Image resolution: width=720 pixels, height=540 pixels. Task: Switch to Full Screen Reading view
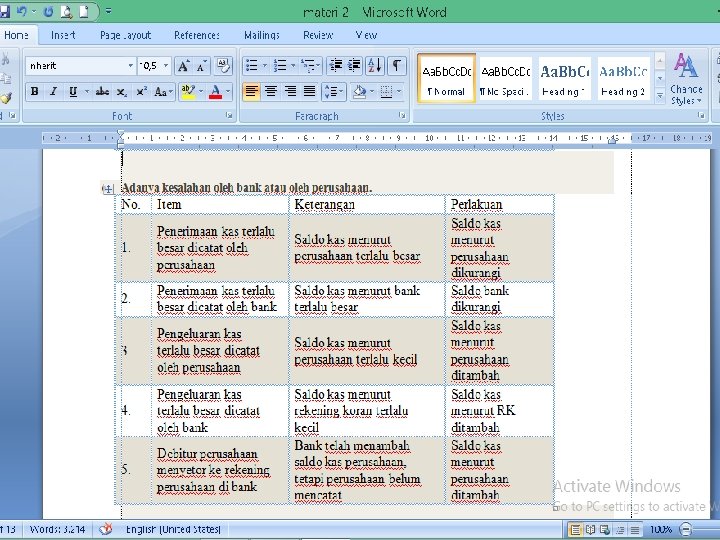(590, 529)
